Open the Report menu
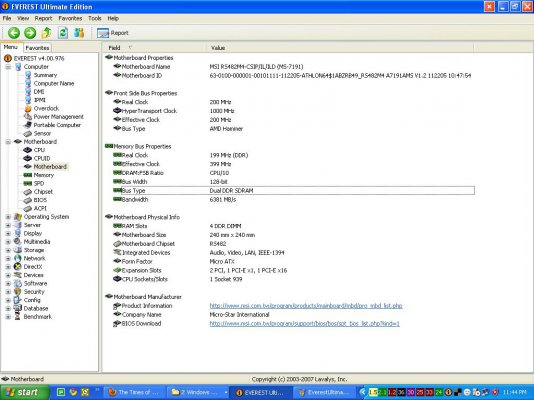This screenshot has width=534, height=400. pos(43,18)
